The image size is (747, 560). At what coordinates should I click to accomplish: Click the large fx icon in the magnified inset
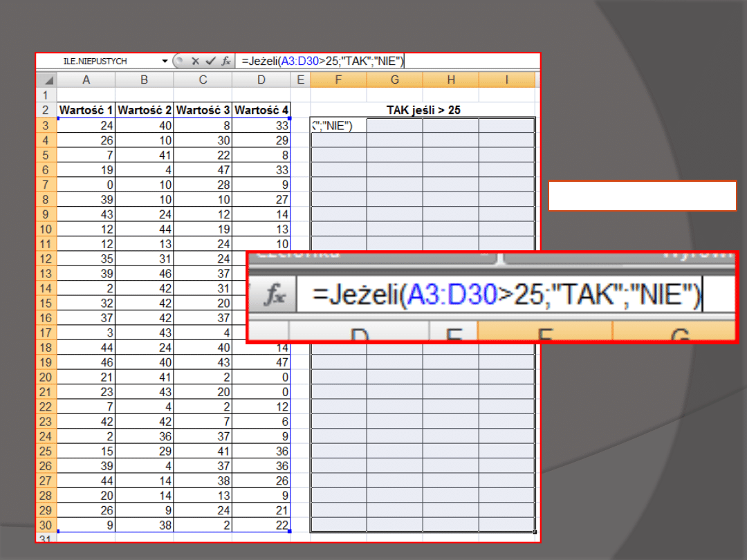pyautogui.click(x=276, y=296)
